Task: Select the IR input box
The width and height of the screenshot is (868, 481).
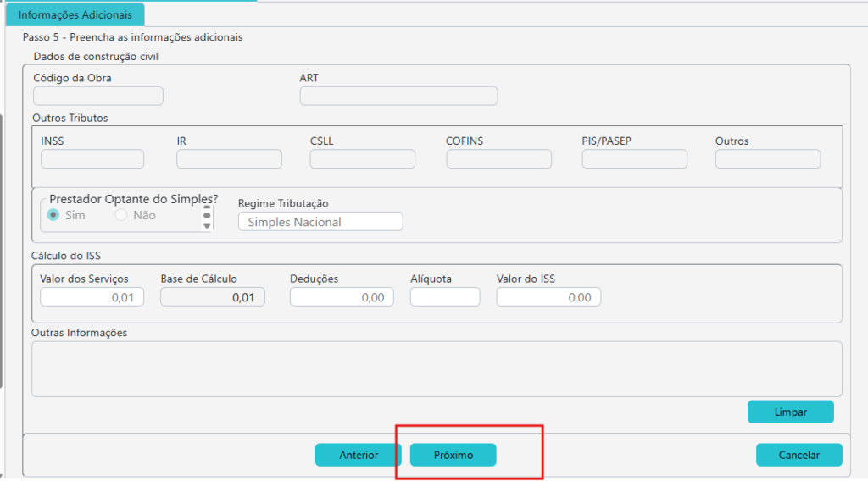Action: [x=229, y=159]
